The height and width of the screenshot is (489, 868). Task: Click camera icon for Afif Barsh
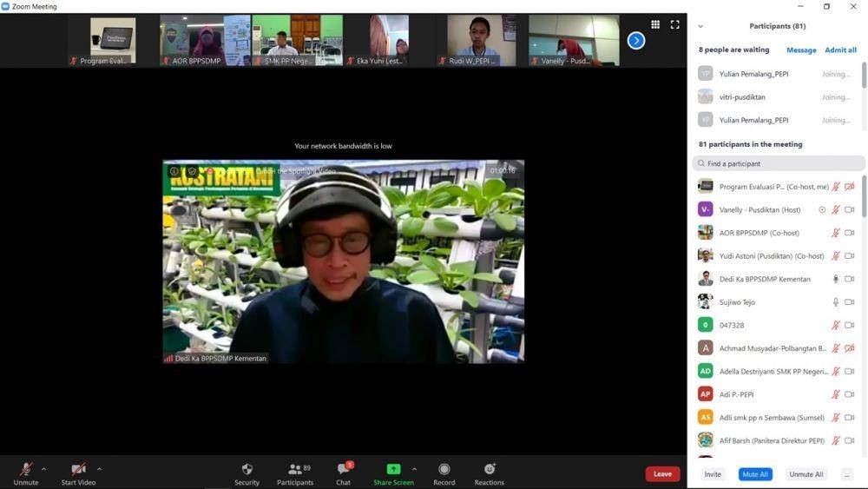point(850,441)
